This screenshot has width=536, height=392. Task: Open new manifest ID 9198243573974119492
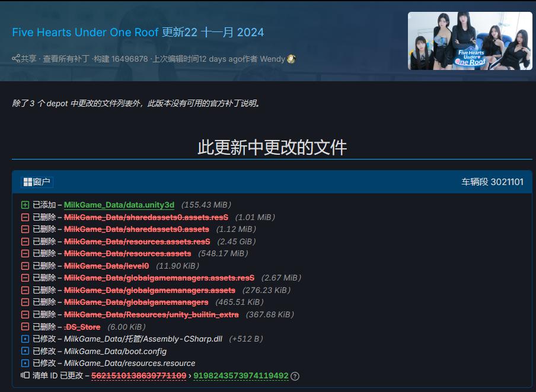[241, 375]
